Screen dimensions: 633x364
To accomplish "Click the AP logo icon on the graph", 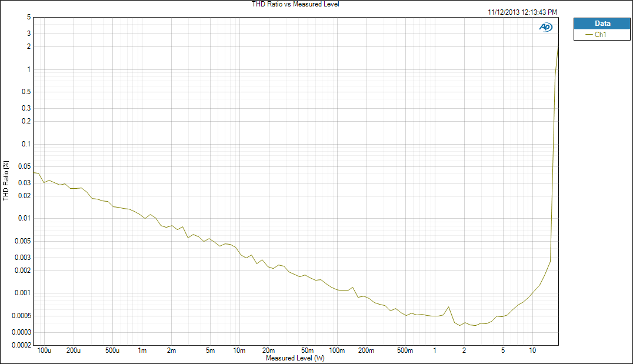I will (546, 27).
